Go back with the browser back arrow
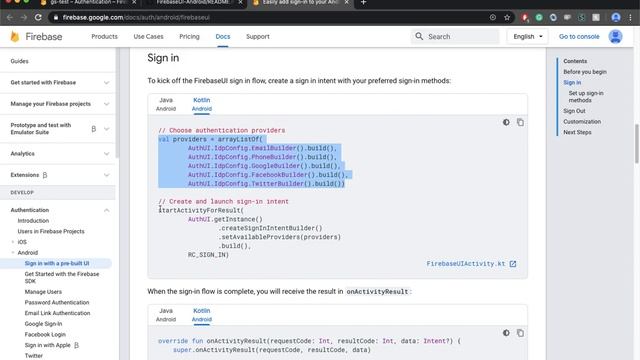The image size is (640, 360). 10,18
